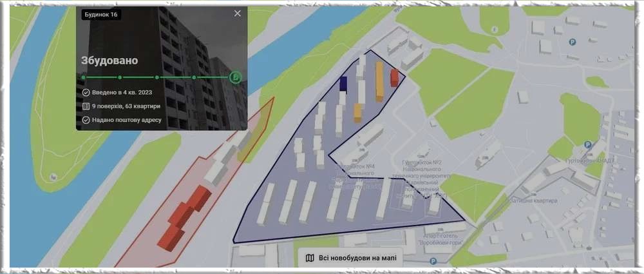644x274 pixels.
Task: Close the Будинок 16 info popup
Action: tap(238, 14)
